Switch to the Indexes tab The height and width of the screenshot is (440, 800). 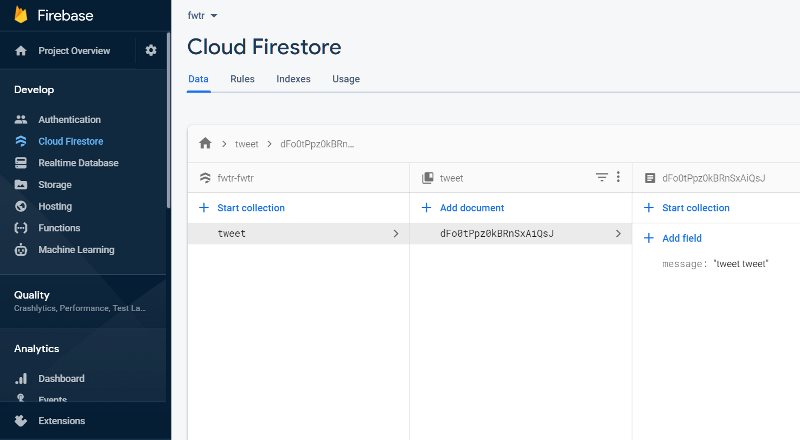pos(293,79)
